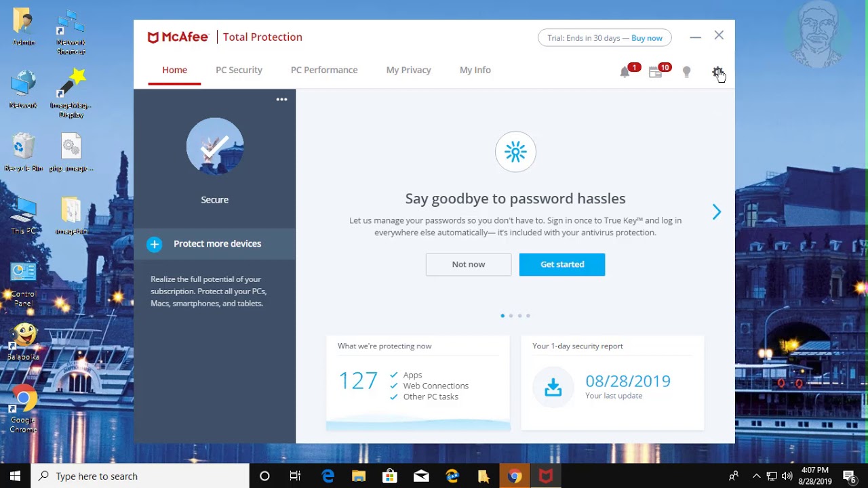
Task: Click the Get started button
Action: click(562, 264)
